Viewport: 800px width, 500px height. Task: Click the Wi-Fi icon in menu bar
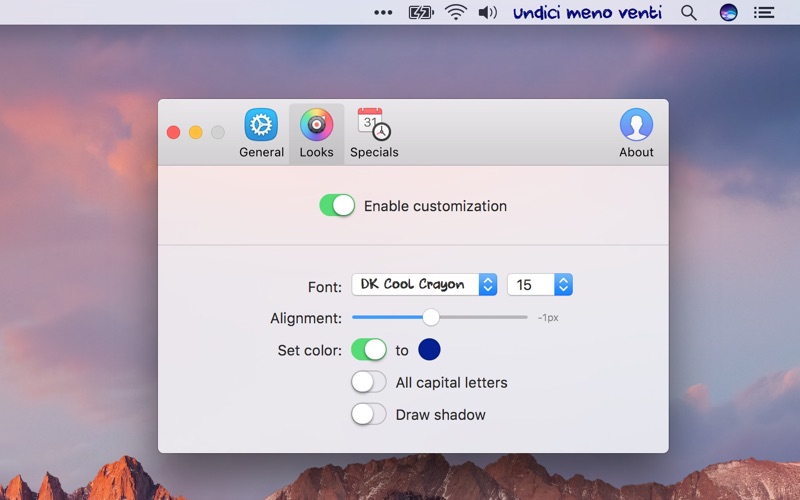pyautogui.click(x=456, y=13)
